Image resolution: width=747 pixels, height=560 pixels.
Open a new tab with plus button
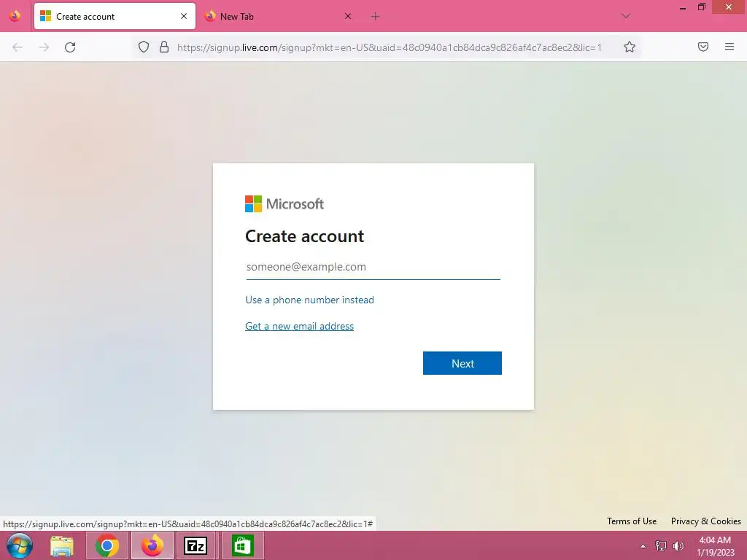click(x=376, y=16)
